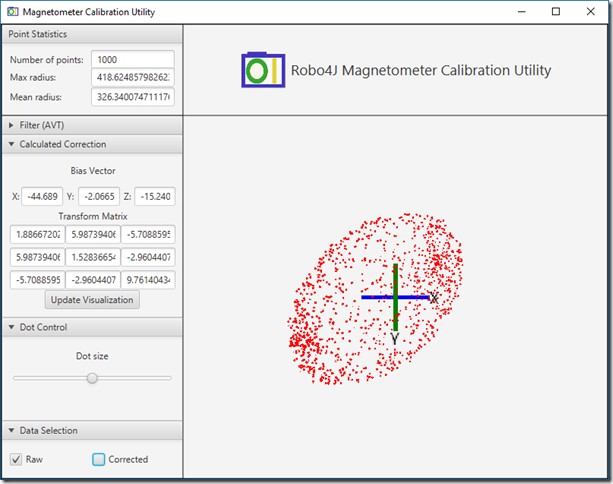The height and width of the screenshot is (484, 613).
Task: Click second-row matrix cell -2.9604407
Action: [148, 257]
